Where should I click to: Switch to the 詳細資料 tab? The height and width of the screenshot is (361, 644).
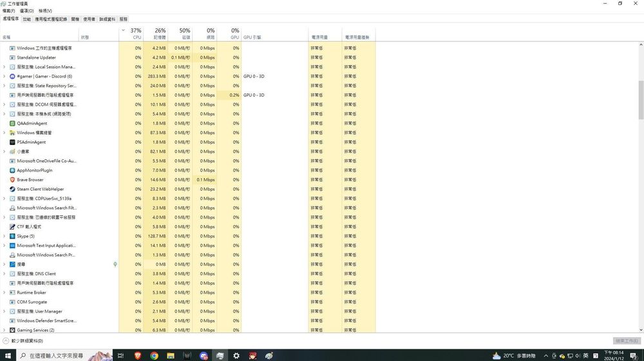tap(107, 19)
